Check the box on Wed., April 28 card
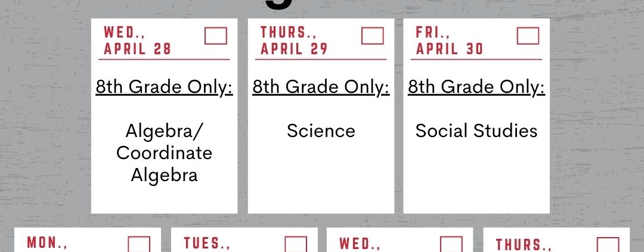644x252 pixels. [216, 36]
